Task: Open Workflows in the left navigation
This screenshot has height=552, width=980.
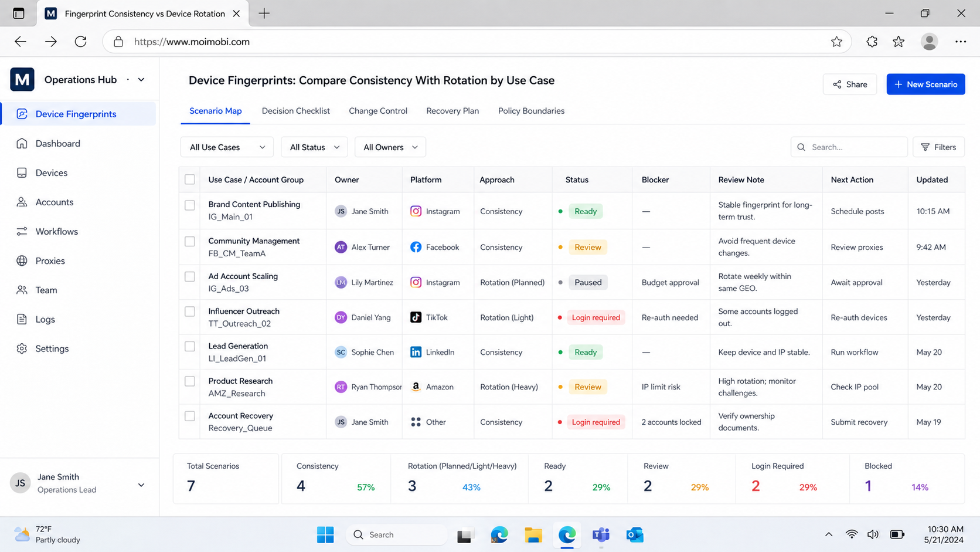Action: pos(56,231)
